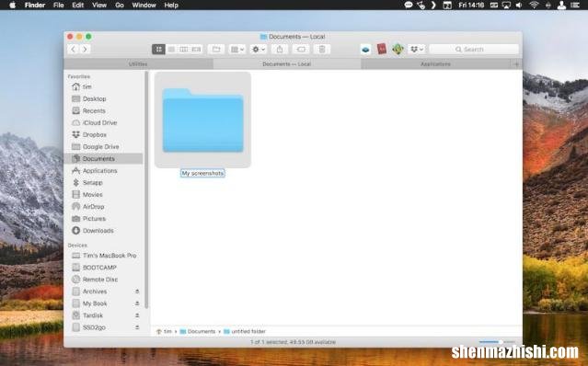Eject the Tardisk volume

(137, 315)
